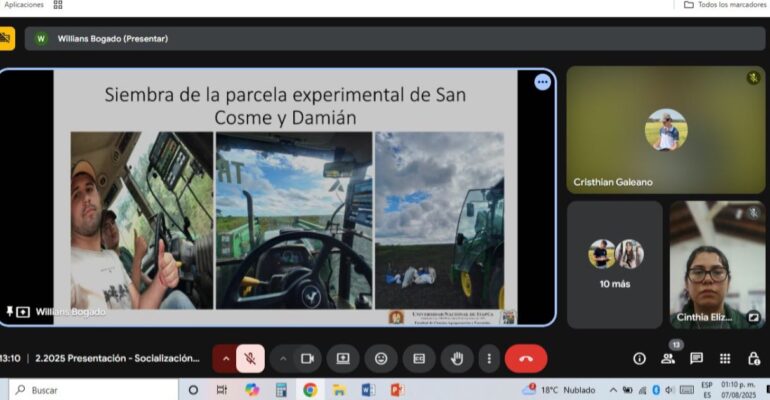This screenshot has height=400, width=770.
Task: Click Cinthia's tile picture-in-picture icon
Action: coord(754,317)
